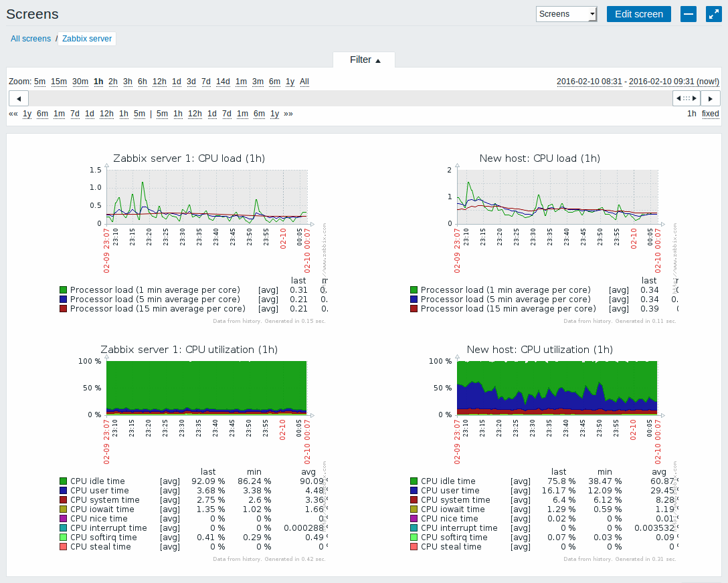
Task: Click New host CPU utilization graph
Action: (545, 453)
